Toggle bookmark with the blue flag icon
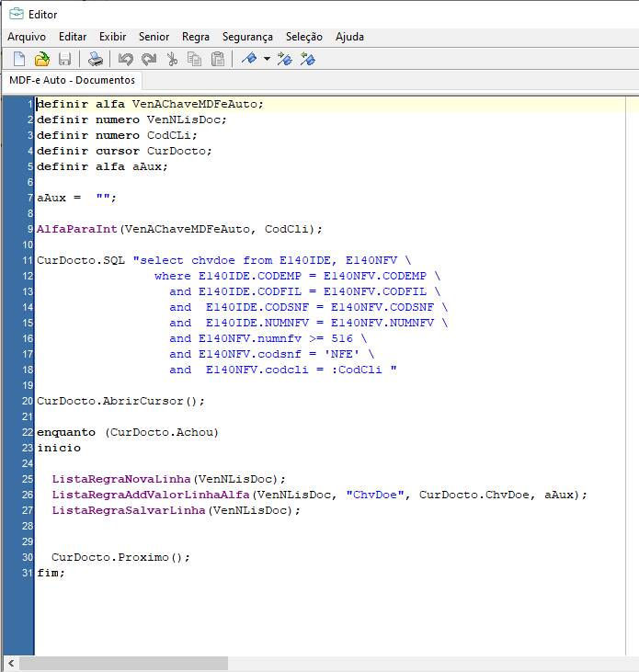The image size is (639, 672). pyautogui.click(x=248, y=60)
